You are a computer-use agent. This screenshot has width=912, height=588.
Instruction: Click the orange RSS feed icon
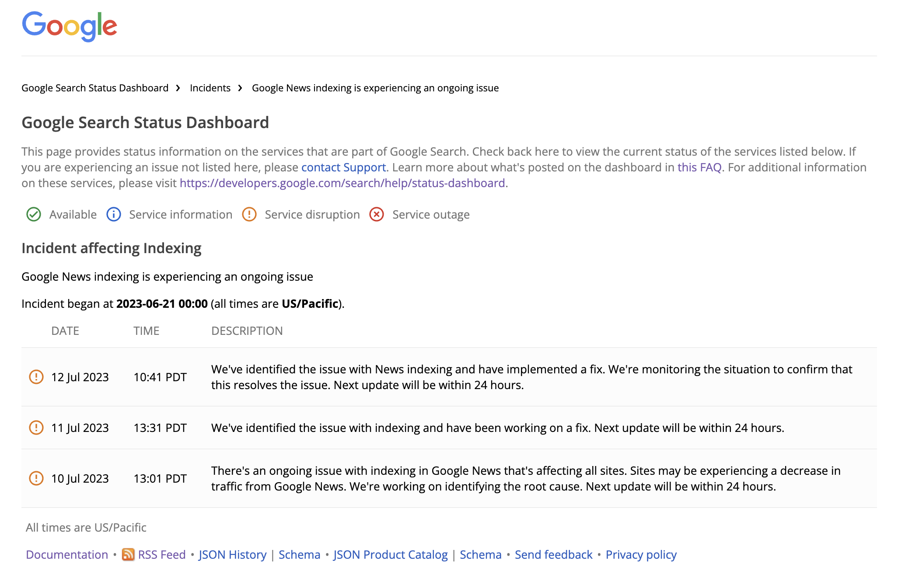click(128, 554)
